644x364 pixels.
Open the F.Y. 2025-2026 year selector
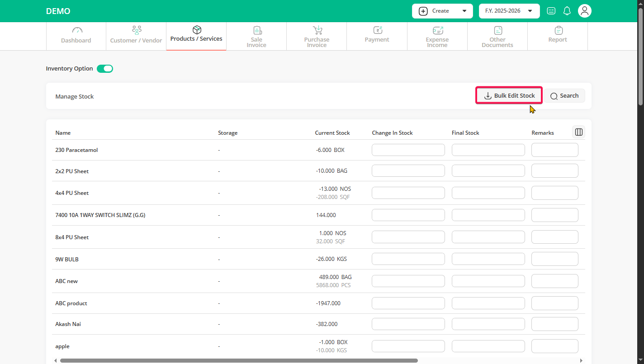click(x=509, y=11)
